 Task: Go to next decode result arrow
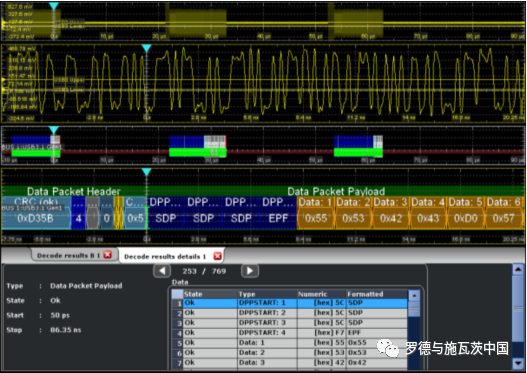click(x=250, y=271)
